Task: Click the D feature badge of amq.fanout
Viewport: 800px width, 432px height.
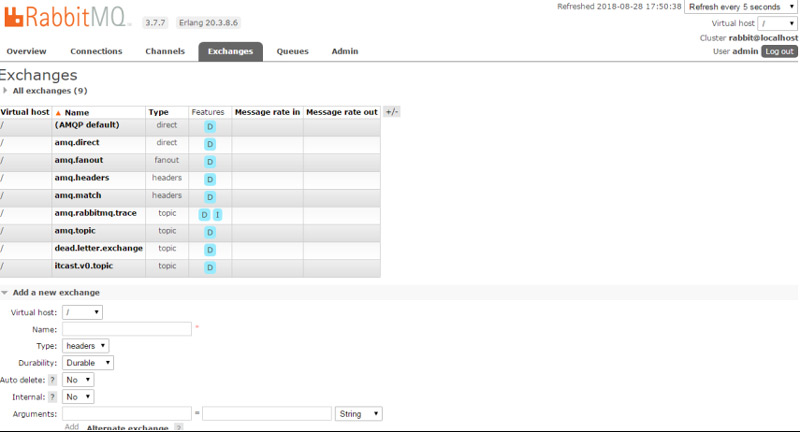Action: click(x=210, y=162)
